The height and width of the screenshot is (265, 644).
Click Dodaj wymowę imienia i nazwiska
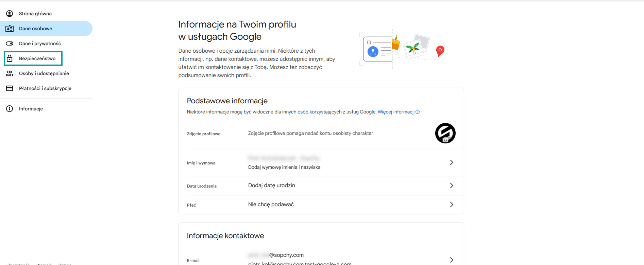pos(284,167)
